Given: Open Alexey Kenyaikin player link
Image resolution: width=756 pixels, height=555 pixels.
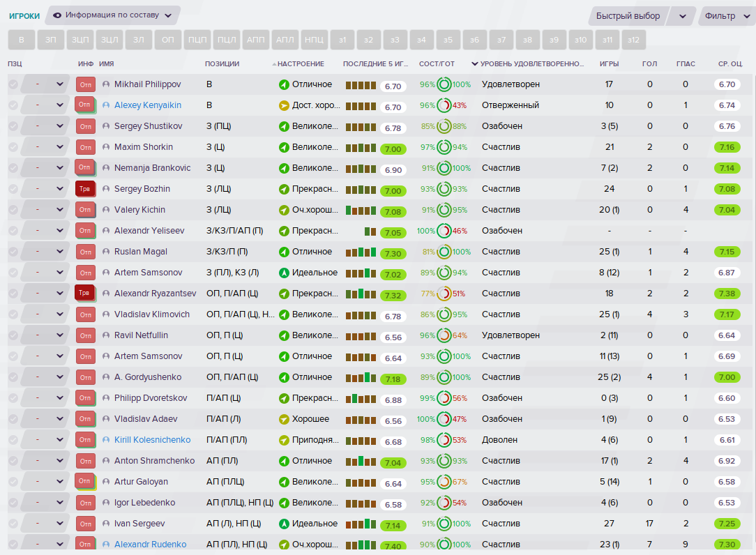Looking at the screenshot, I should pos(148,105).
